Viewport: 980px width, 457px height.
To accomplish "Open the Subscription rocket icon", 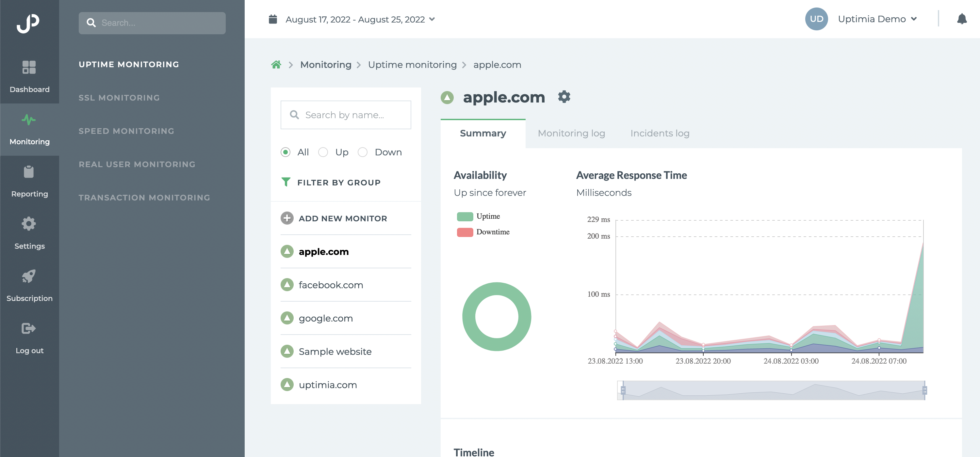I will 29,276.
